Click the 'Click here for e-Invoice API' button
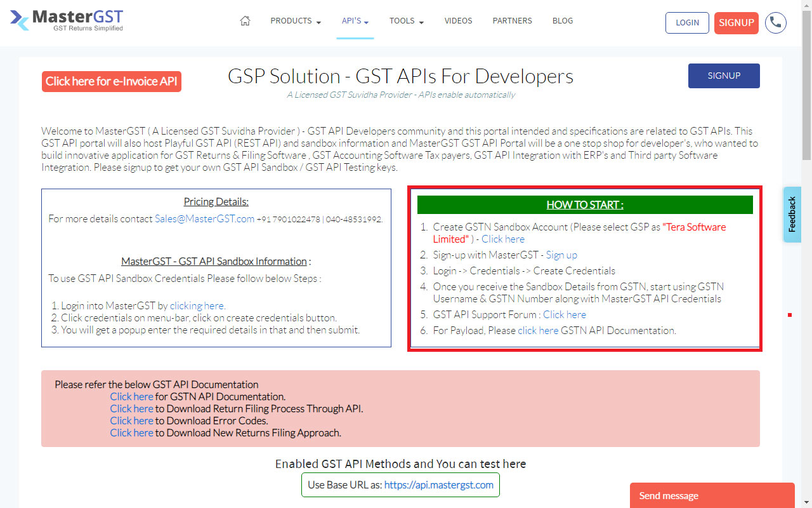Image resolution: width=812 pixels, height=508 pixels. pos(111,81)
